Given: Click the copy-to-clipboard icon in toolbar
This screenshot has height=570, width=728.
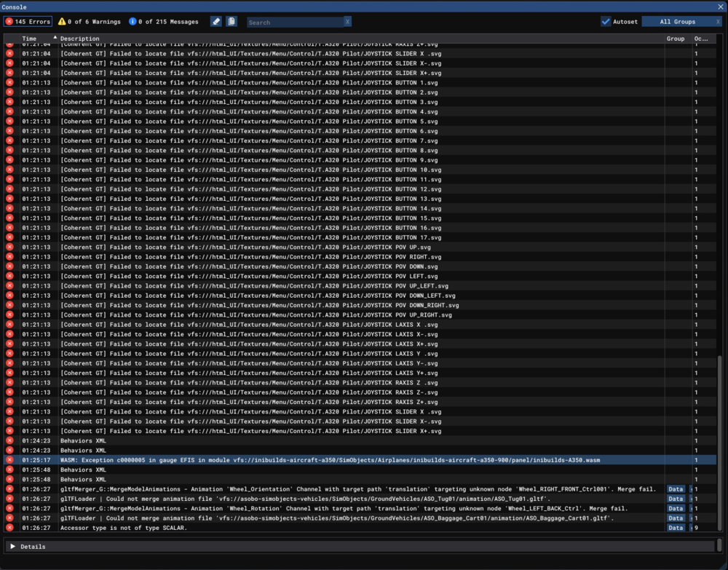Looking at the screenshot, I should (x=232, y=22).
